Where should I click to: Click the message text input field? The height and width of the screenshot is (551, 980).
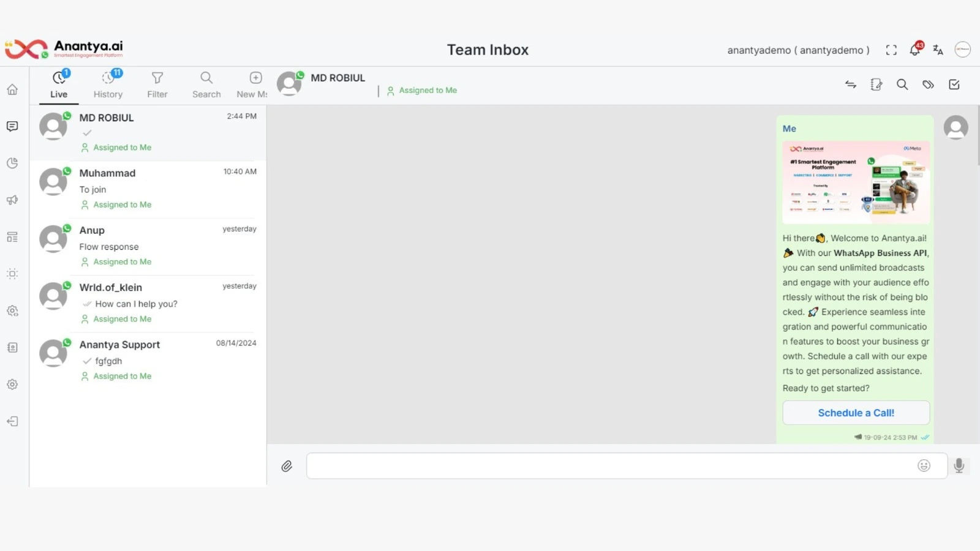627,466
